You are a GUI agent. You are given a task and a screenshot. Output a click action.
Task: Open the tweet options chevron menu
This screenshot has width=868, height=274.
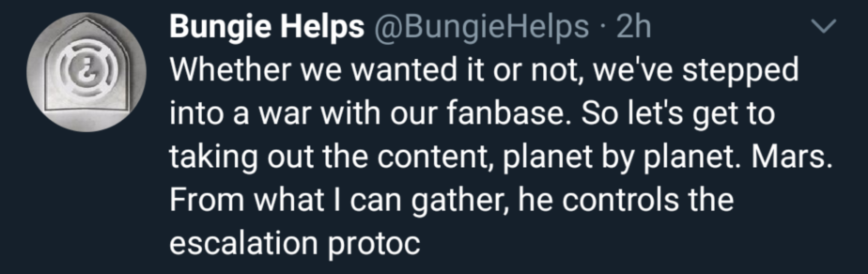823,26
